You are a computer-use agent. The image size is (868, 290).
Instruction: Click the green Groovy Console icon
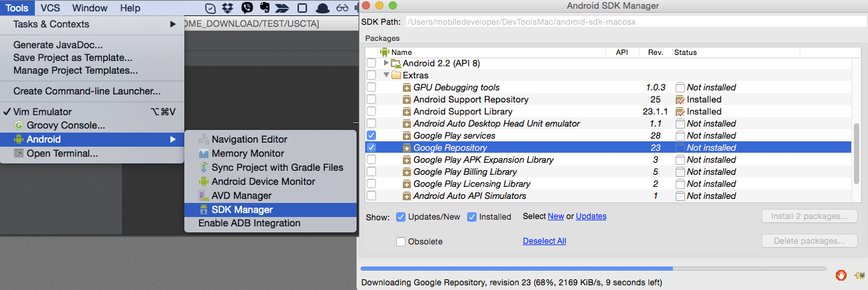pos(19,125)
